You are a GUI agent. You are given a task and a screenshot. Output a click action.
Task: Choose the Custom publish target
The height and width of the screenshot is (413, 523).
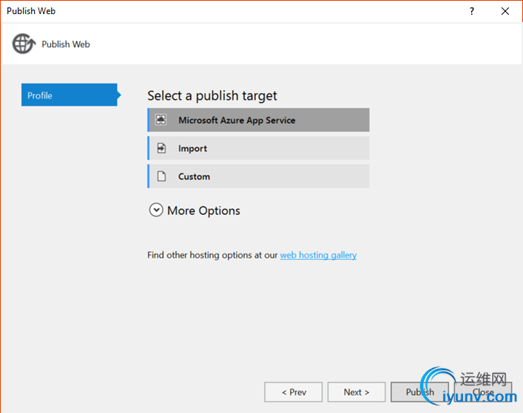coord(258,176)
